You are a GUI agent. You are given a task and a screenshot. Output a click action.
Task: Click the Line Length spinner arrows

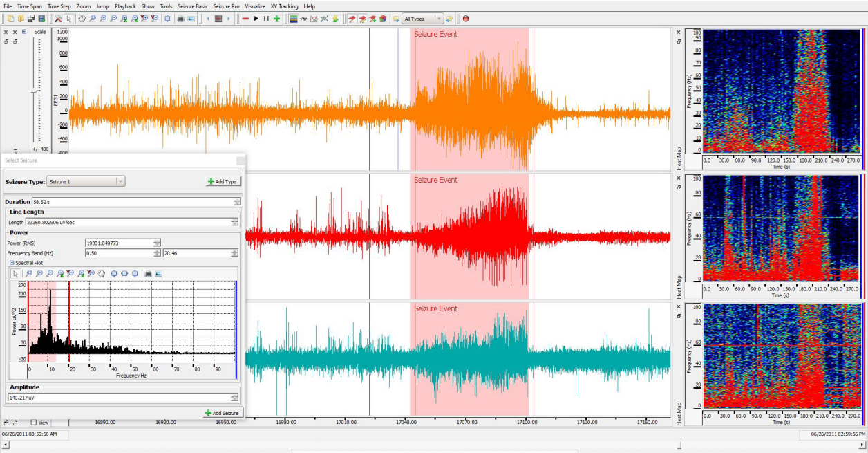pos(235,223)
